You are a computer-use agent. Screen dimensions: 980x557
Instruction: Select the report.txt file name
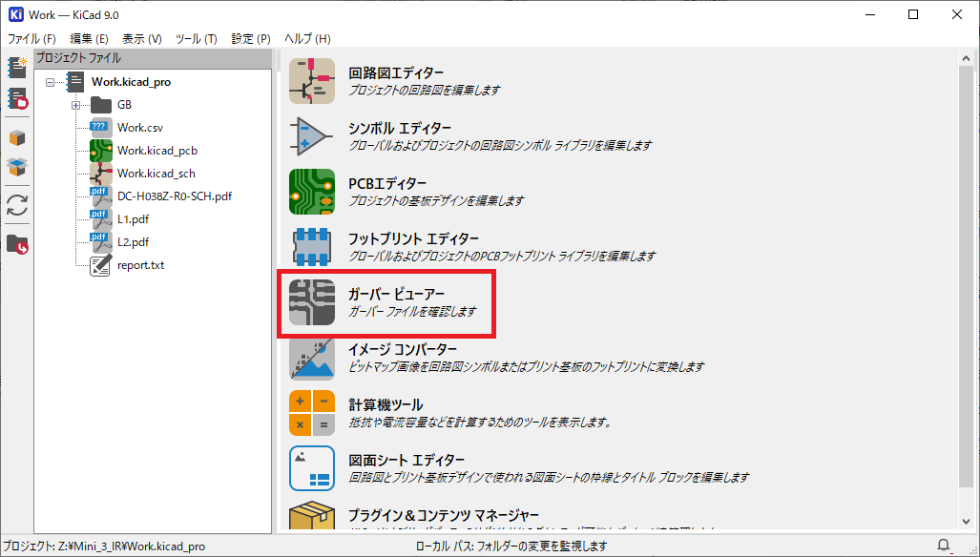click(x=140, y=265)
